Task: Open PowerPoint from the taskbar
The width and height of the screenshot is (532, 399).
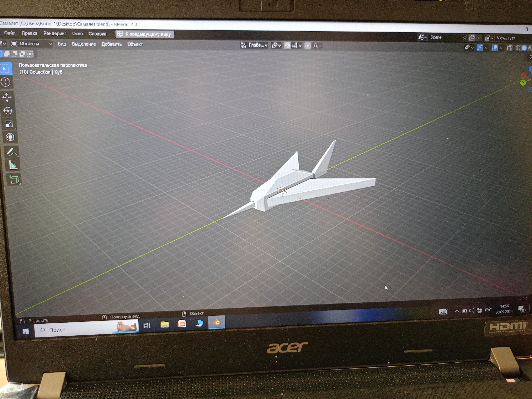Action: (x=182, y=324)
